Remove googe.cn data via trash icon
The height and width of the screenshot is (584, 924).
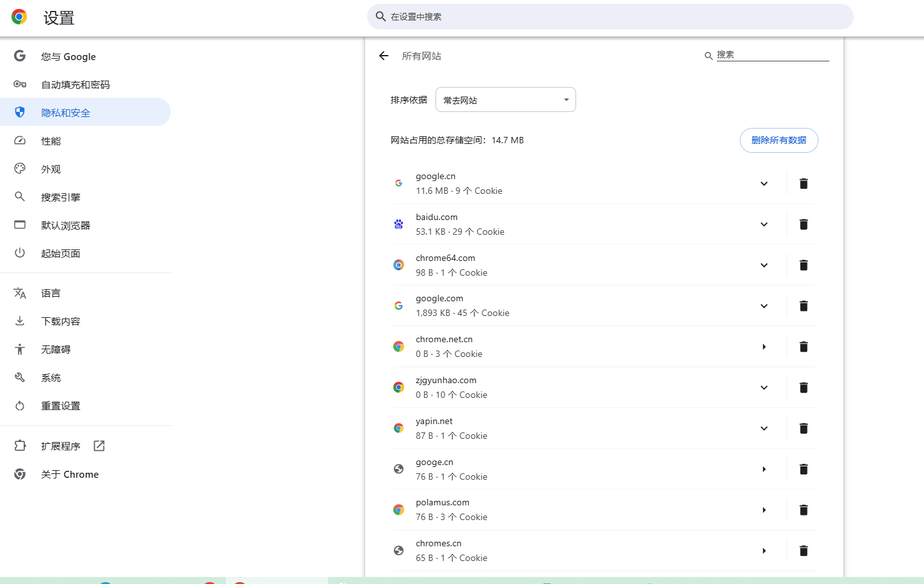804,470
